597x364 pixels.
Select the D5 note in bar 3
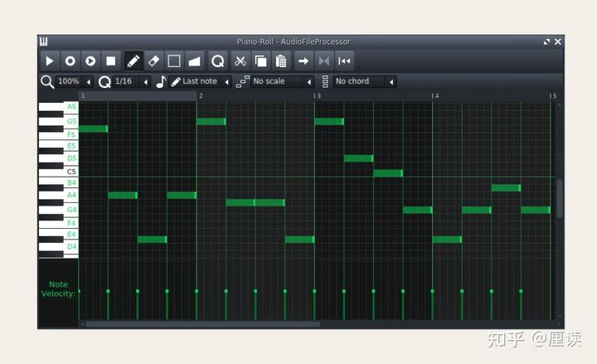click(359, 158)
